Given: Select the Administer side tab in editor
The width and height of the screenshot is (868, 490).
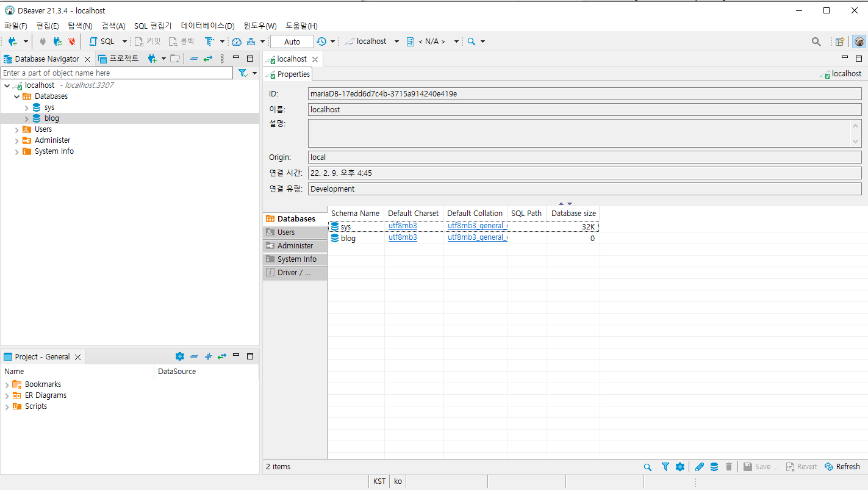Looking at the screenshot, I should coord(295,246).
